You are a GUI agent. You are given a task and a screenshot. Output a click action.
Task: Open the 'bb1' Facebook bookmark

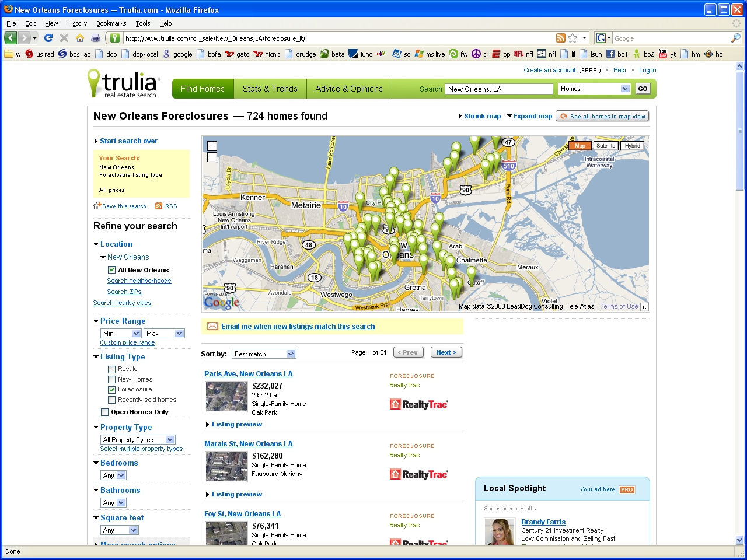(x=617, y=54)
